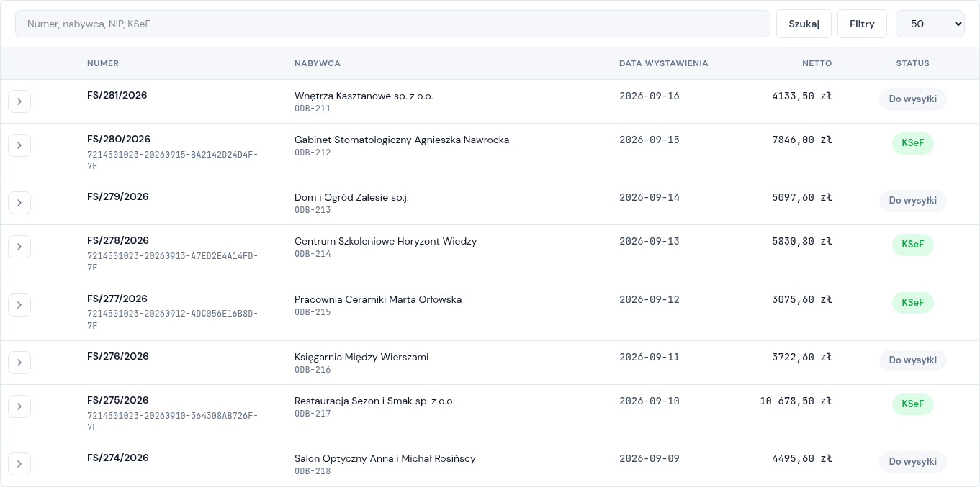Click net amount 10 678,50 zł
Image resolution: width=980 pixels, height=487 pixels.
click(x=796, y=401)
